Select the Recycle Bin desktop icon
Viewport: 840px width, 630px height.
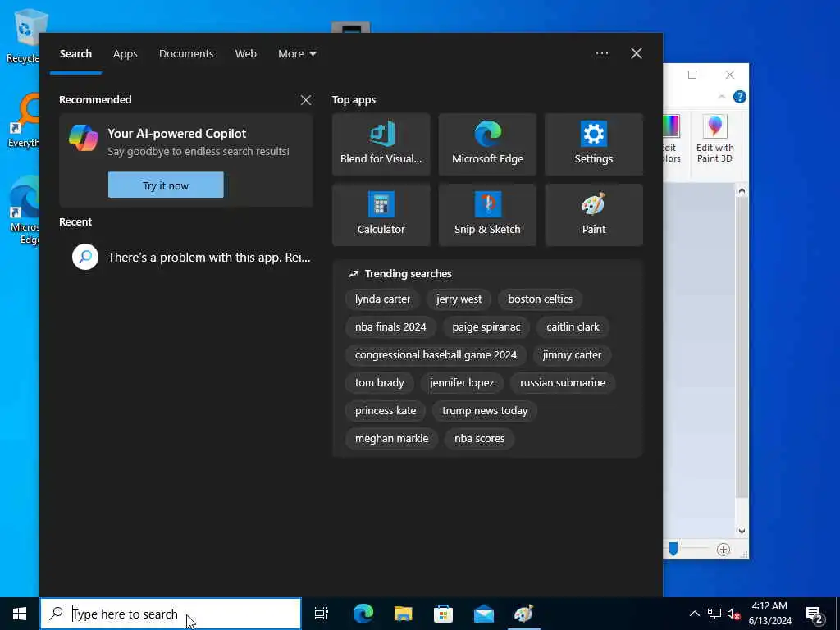click(22, 36)
